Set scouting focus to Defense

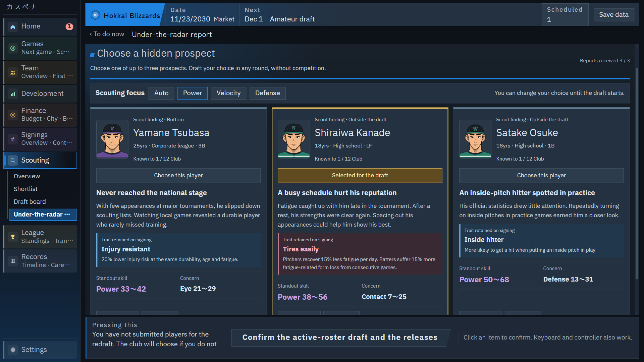point(267,93)
